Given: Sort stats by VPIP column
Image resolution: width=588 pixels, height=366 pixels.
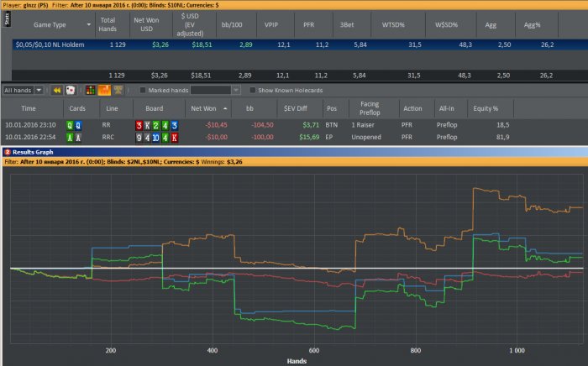Looking at the screenshot, I should click(x=271, y=24).
